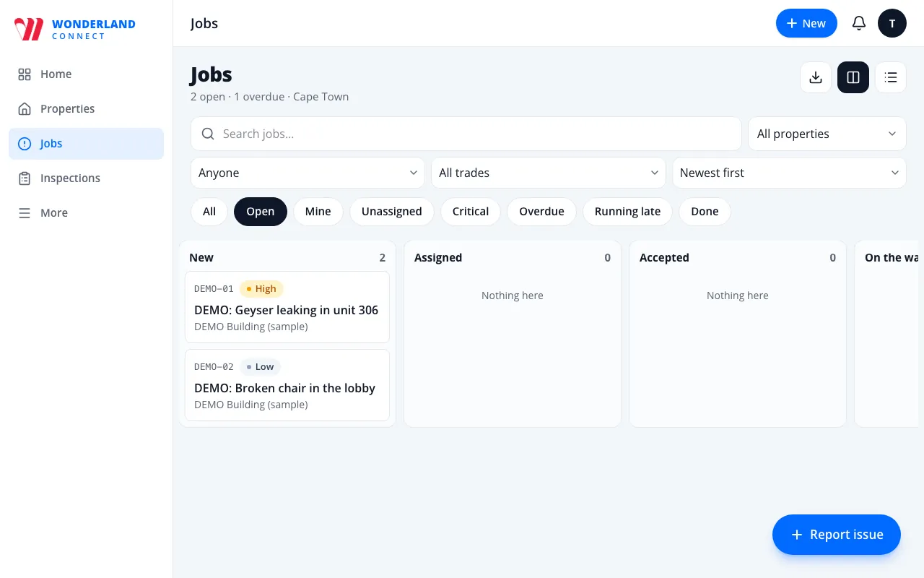This screenshot has height=578, width=924.
Task: Select the All filter tab
Action: 209,212
